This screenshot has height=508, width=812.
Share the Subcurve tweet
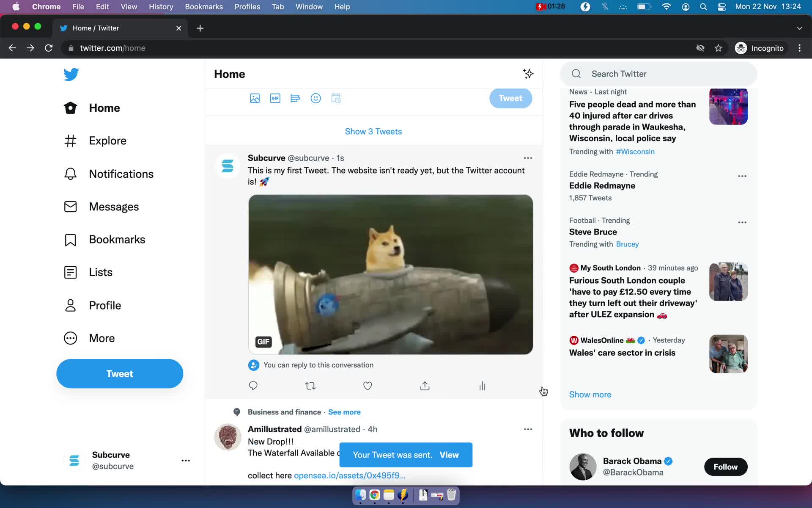click(425, 386)
